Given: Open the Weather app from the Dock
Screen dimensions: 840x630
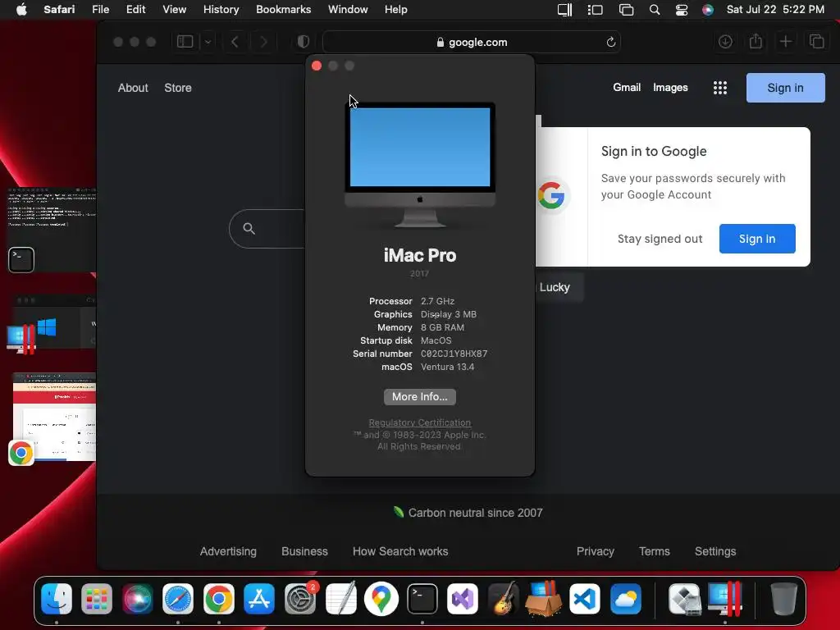Looking at the screenshot, I should click(x=625, y=598).
